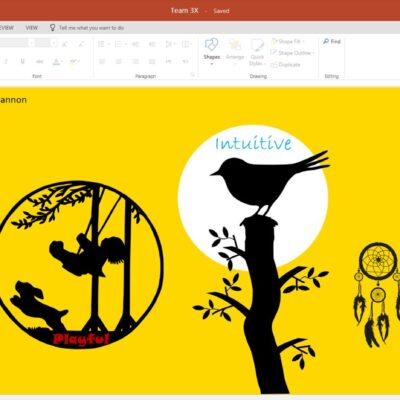Click the Grow Font icon
Screen dimensions: 400x400
coord(65,44)
